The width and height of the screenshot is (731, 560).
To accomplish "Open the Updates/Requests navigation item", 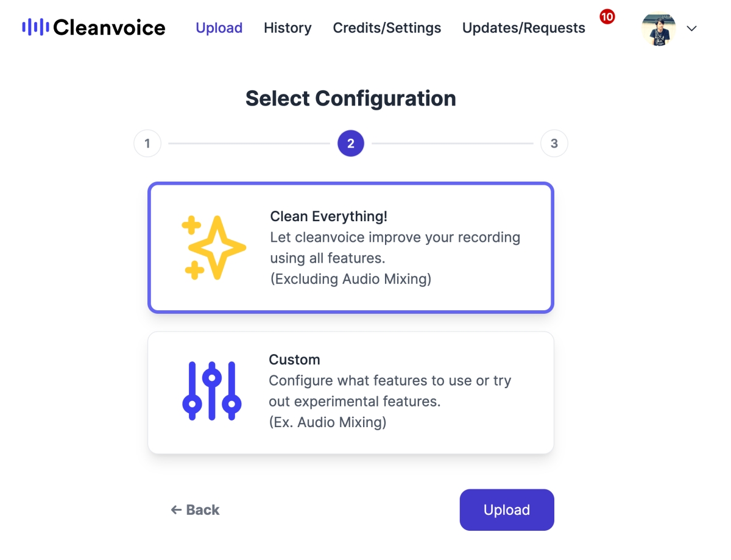I will tap(523, 28).
